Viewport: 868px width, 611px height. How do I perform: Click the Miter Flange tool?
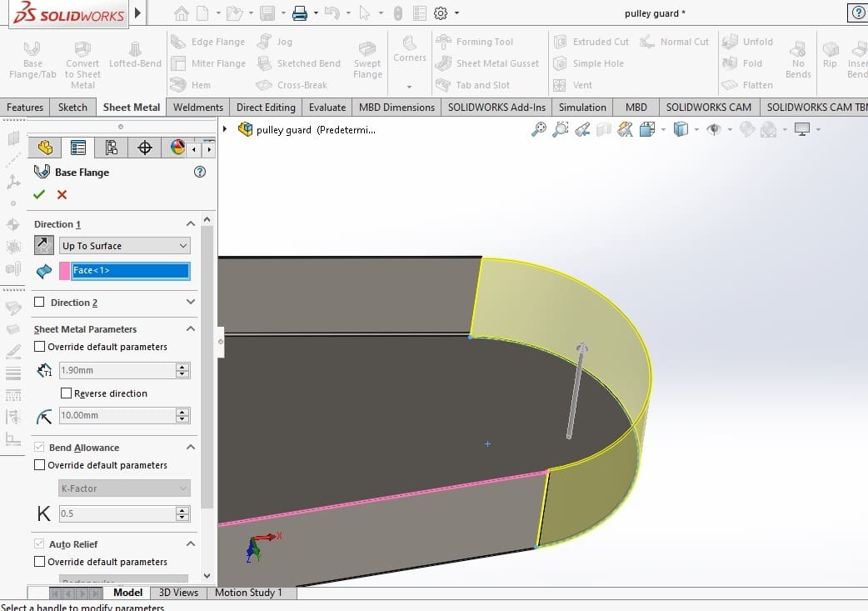pos(208,63)
